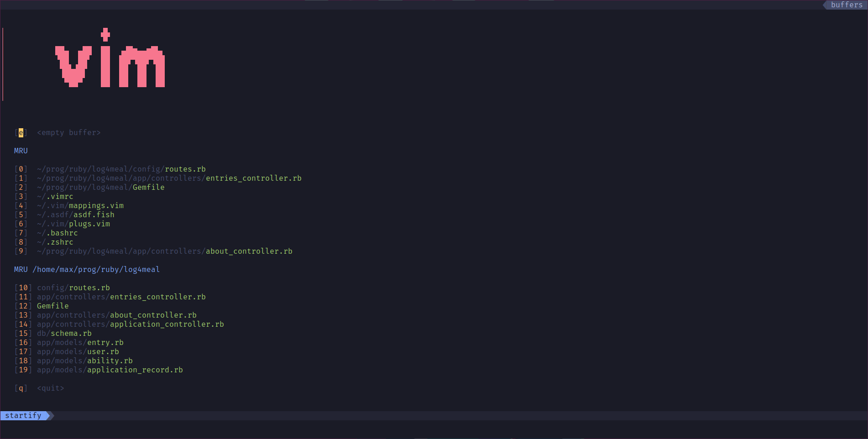Open ~/.vim/mappings.vim entry
Viewport: 868px width, 439px height.
(80, 206)
